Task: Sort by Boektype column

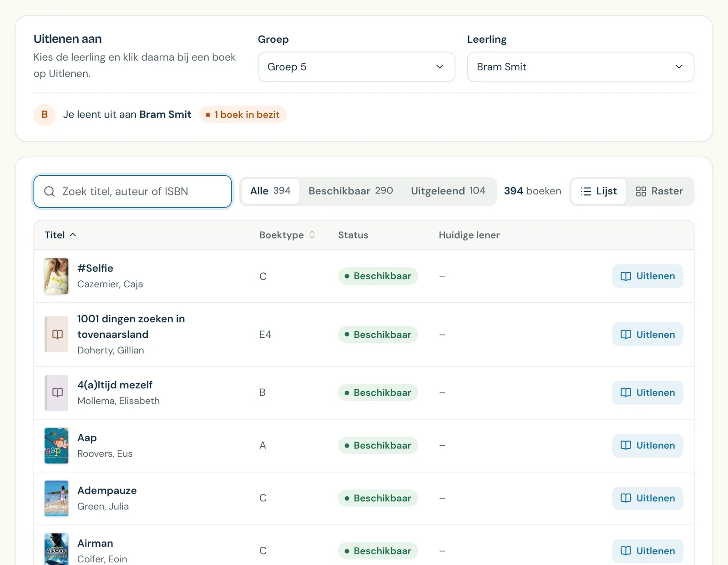Action: [287, 235]
